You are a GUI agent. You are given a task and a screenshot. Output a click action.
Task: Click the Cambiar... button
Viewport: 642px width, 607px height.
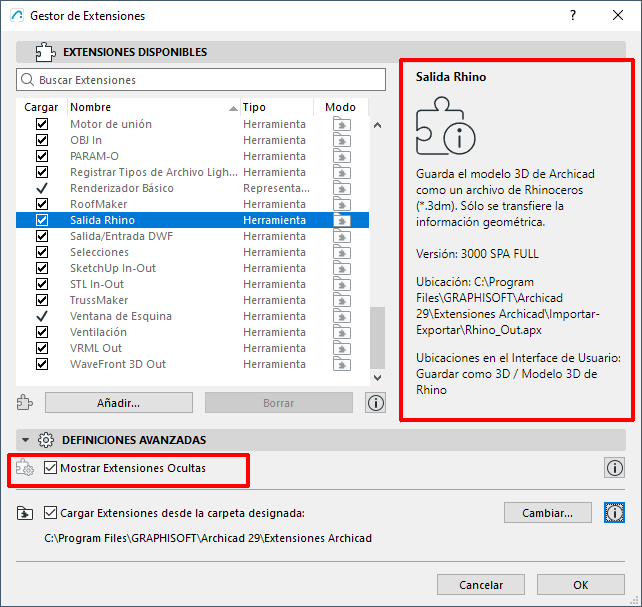(x=548, y=512)
